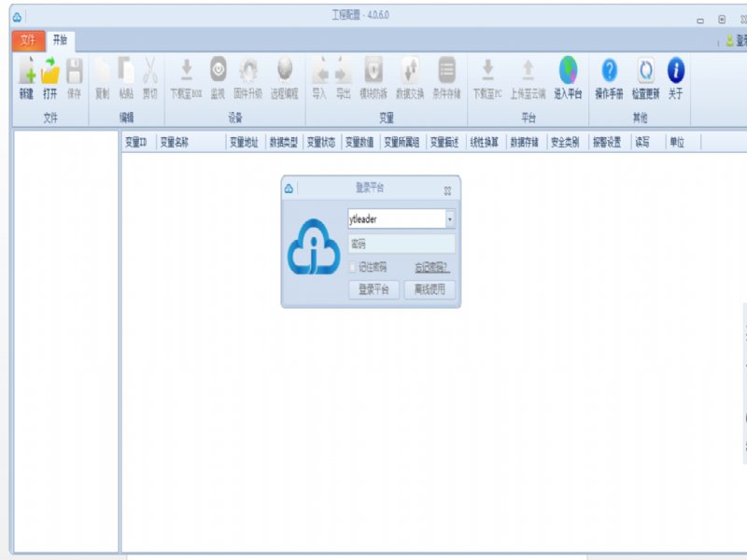This screenshot has height=560, width=747.
Task: Expand the ytleader username dropdown
Action: (450, 219)
